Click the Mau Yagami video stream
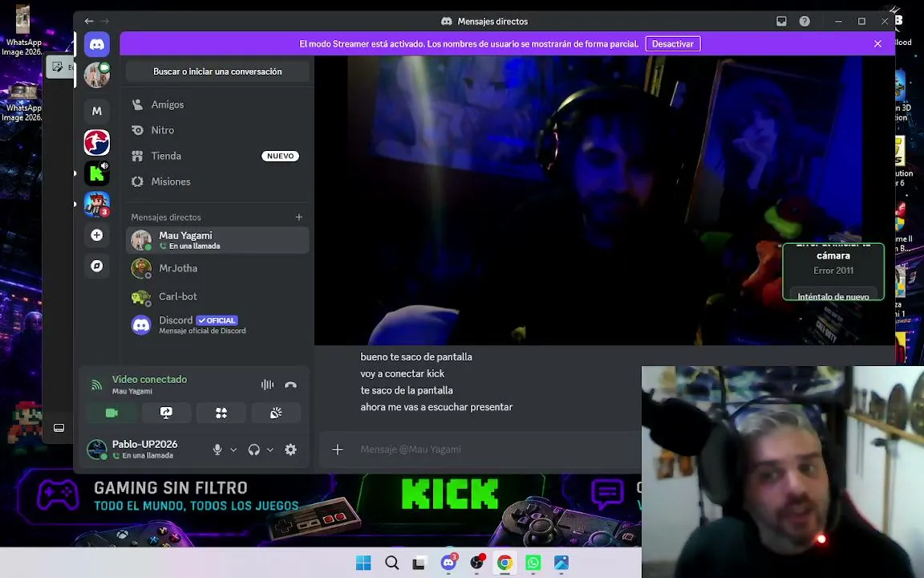924x578 pixels. click(605, 201)
